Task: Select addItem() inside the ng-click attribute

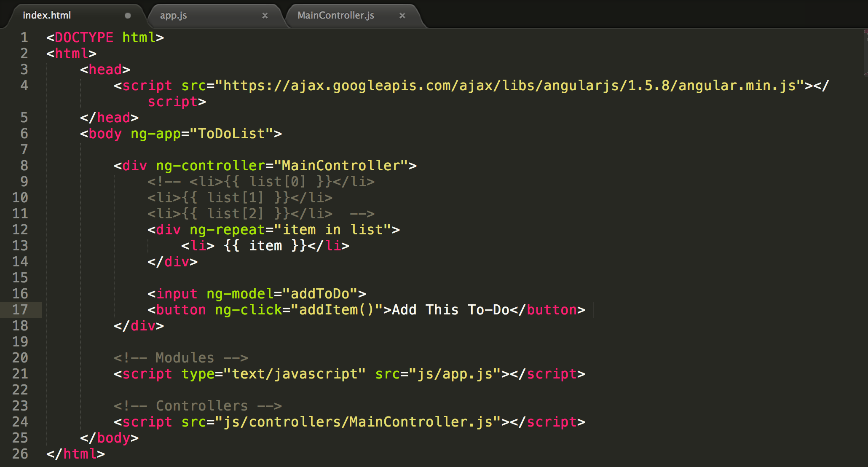Action: click(x=337, y=310)
